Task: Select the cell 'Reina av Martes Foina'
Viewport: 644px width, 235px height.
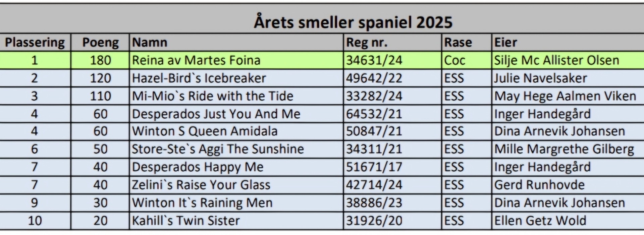Action: pos(196,60)
